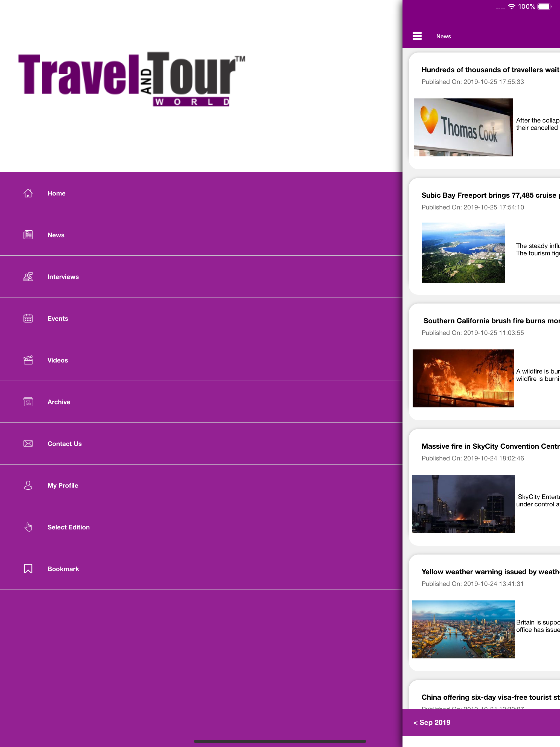Open the Thomas Cook travellers headline
Image resolution: width=560 pixels, height=747 pixels.
click(x=491, y=70)
